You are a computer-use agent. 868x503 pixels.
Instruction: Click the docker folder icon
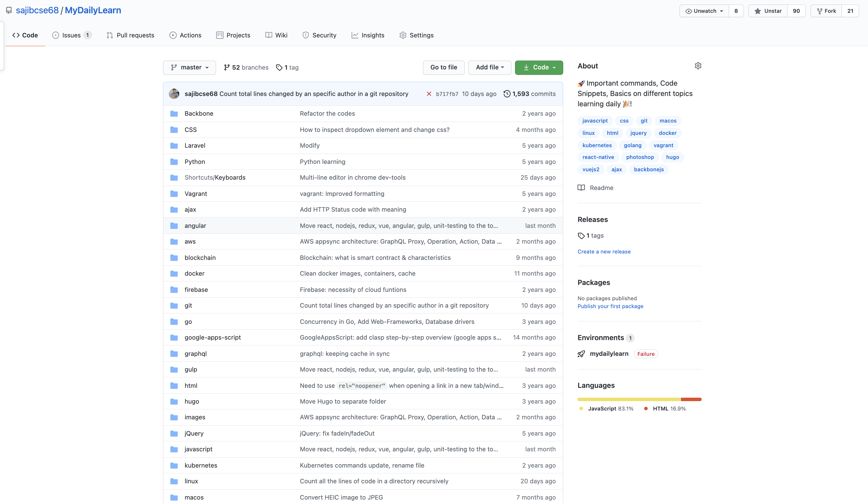point(174,274)
